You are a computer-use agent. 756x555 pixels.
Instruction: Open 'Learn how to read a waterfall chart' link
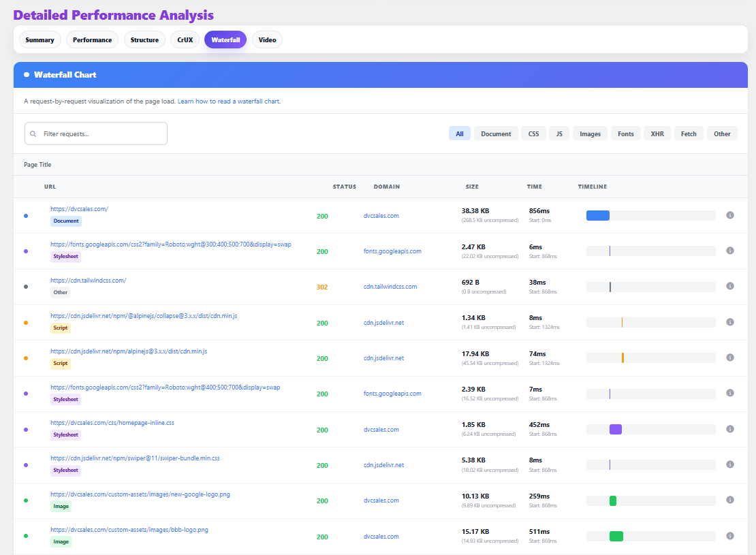click(x=229, y=101)
